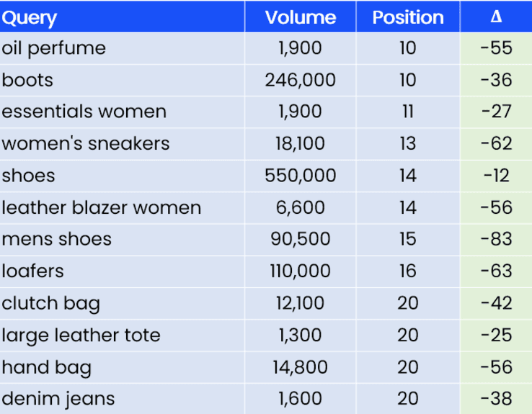The image size is (532, 414).
Task: Select the 550,000 volume cell
Action: pyautogui.click(x=300, y=176)
